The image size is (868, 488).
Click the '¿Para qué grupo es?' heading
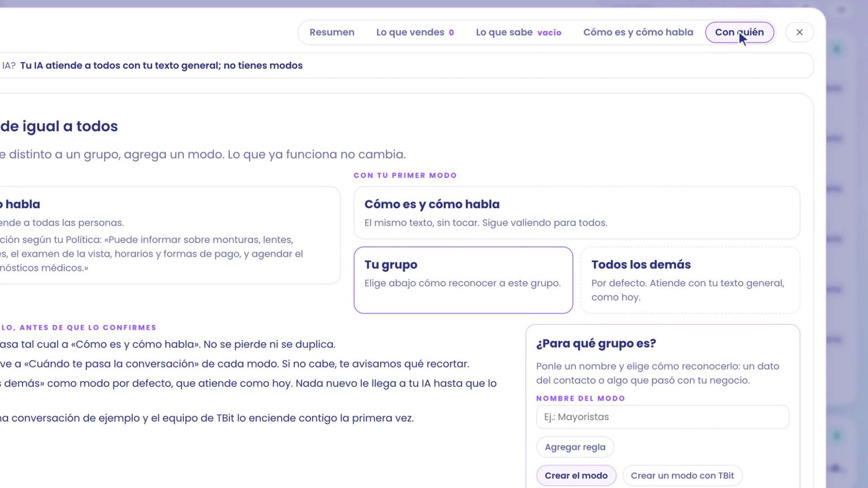pyautogui.click(x=596, y=343)
